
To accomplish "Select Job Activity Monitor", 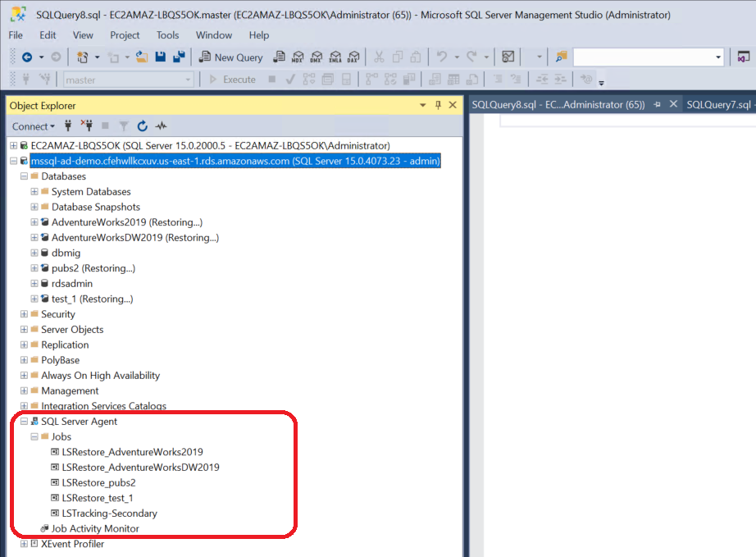I will click(x=95, y=529).
